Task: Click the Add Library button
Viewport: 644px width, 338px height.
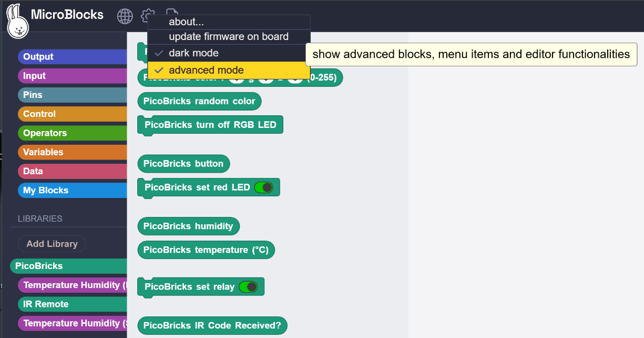Action: pos(52,244)
